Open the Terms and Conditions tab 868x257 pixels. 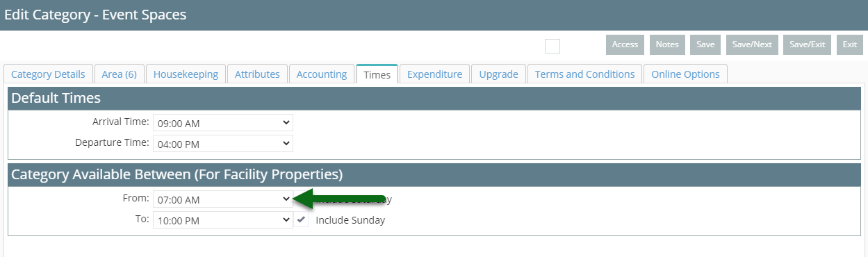(x=584, y=74)
